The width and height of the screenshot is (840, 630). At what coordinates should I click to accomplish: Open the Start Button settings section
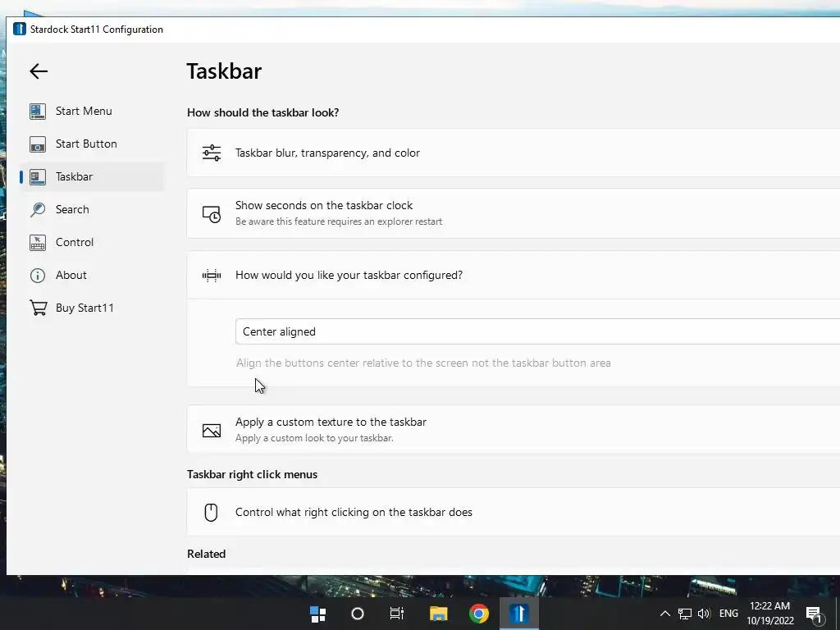click(x=92, y=144)
